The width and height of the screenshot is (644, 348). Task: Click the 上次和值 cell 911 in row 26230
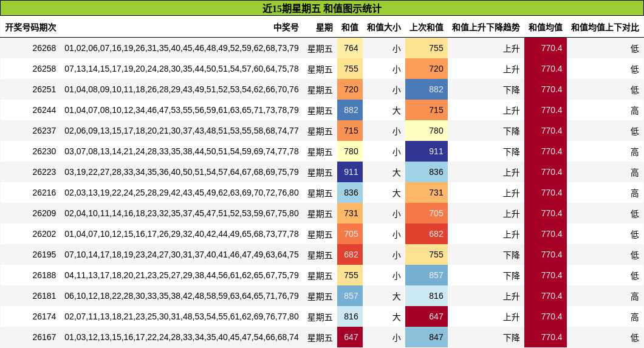click(426, 151)
